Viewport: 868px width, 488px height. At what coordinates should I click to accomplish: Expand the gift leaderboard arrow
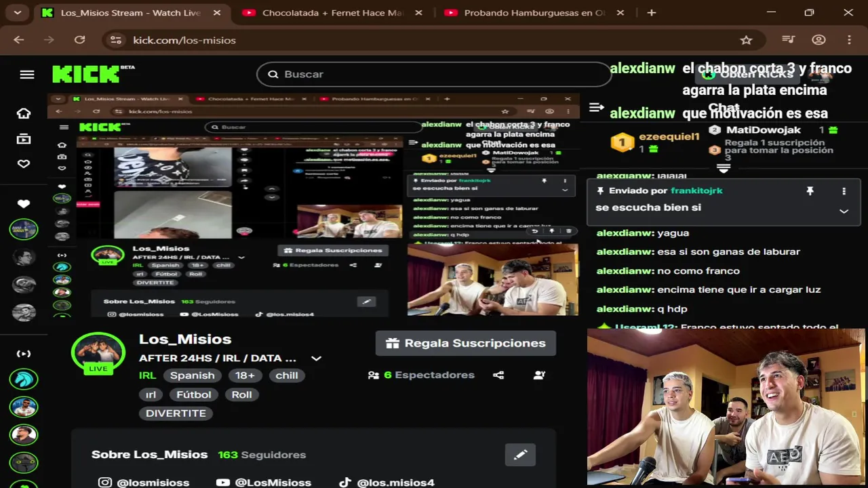click(x=724, y=167)
